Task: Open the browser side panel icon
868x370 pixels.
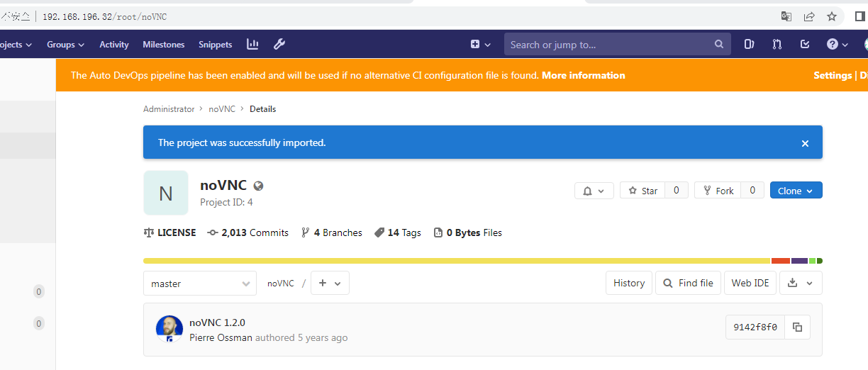Action: (x=861, y=16)
